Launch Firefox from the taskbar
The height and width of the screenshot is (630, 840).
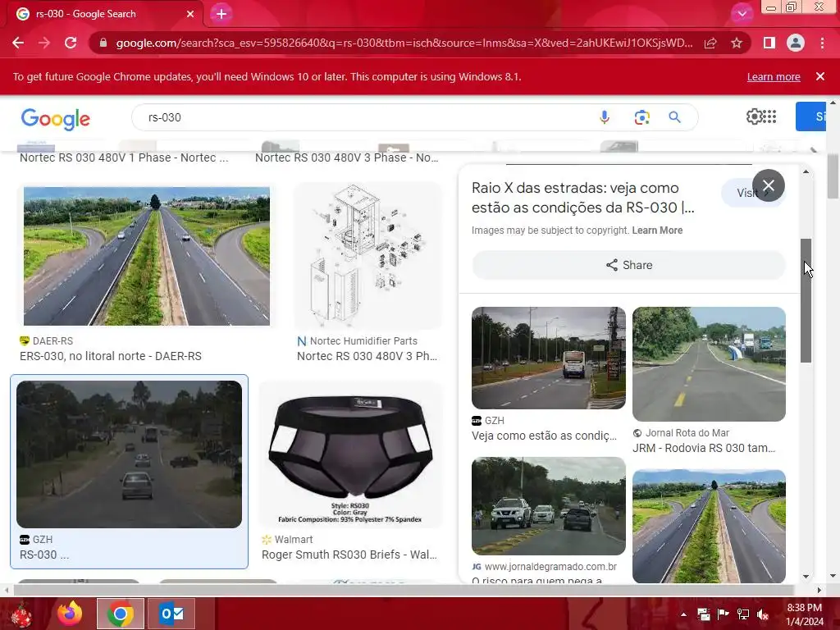(71, 614)
